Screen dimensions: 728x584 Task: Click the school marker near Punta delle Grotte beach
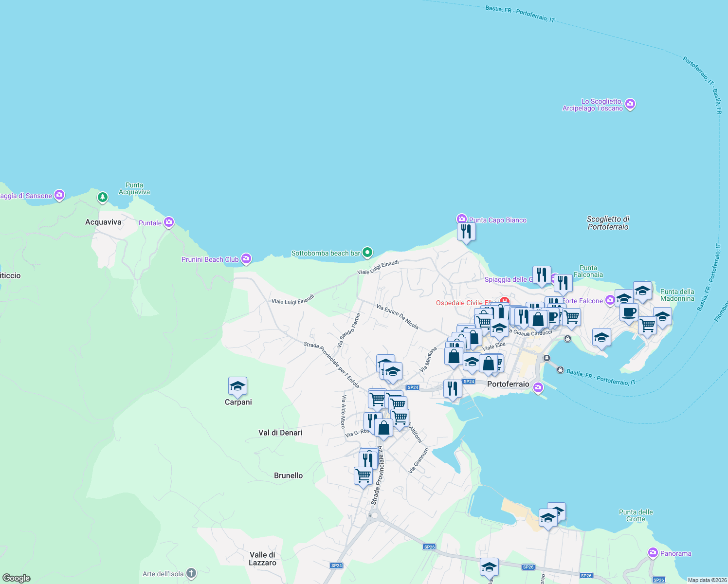[x=548, y=519]
